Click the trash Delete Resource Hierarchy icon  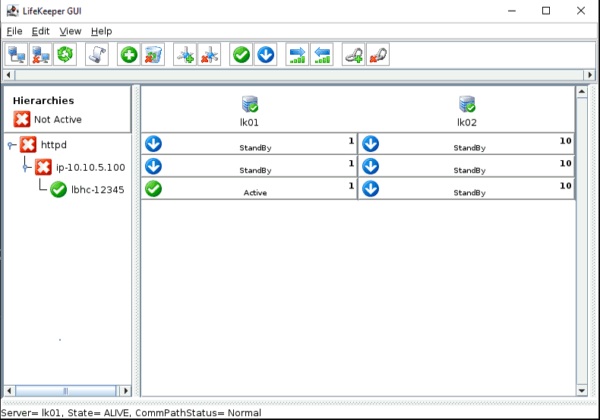click(x=153, y=55)
